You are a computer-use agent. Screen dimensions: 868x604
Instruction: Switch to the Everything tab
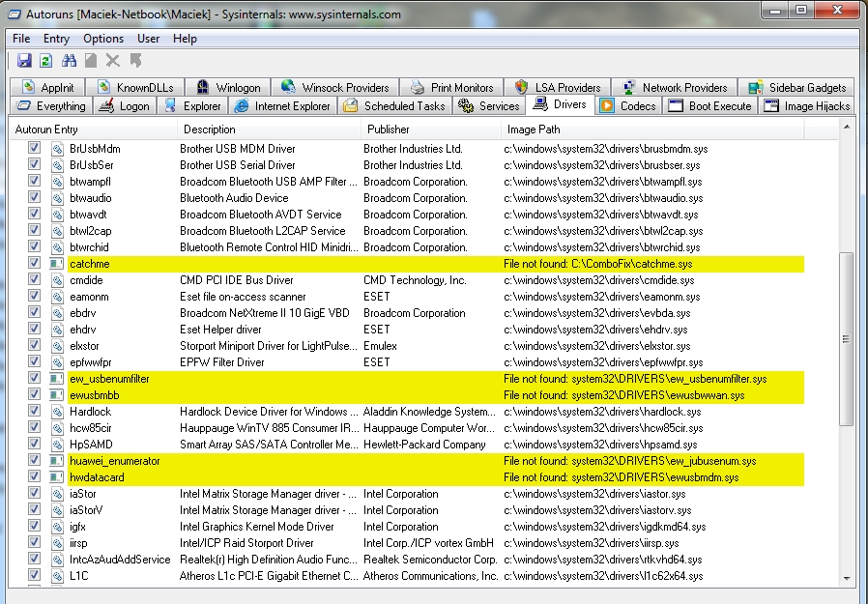[51, 105]
